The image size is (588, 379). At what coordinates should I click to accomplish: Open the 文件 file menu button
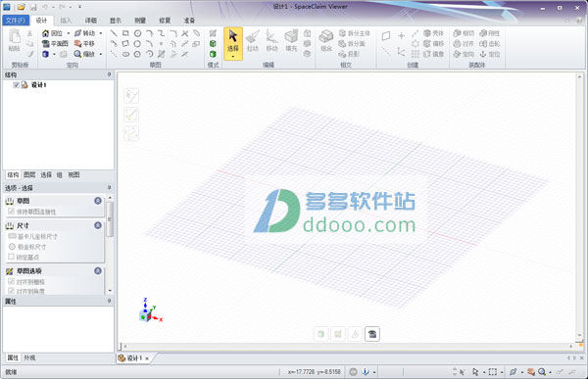coord(16,21)
